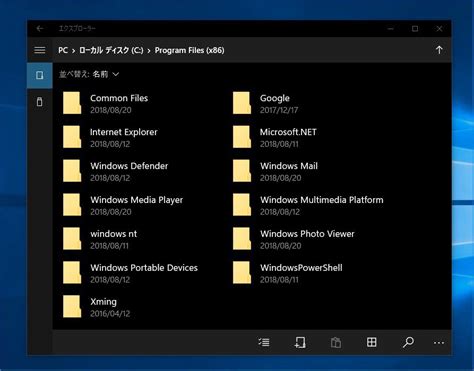This screenshot has width=474, height=371.
Task: Select the Windows Portable Devices folder icon
Action: pos(72,273)
